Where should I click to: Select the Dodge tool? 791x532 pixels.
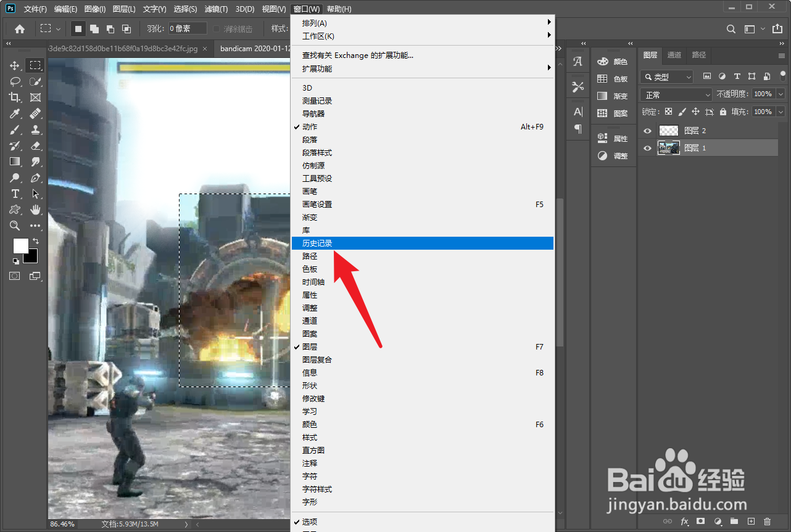pyautogui.click(x=15, y=178)
